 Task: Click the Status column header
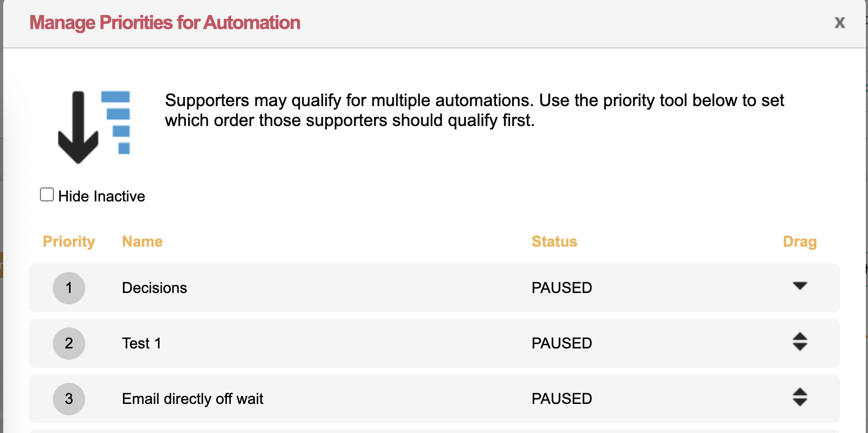click(x=554, y=242)
